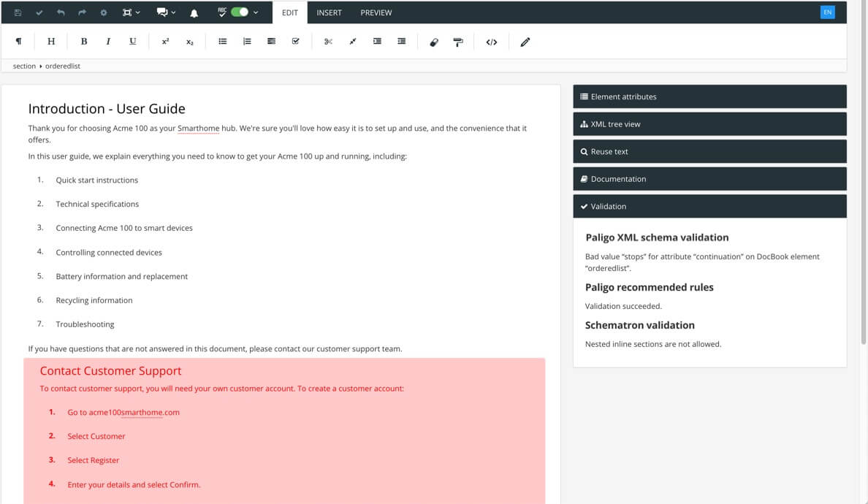Split the element with the scissors tool
868x504 pixels.
tap(328, 42)
